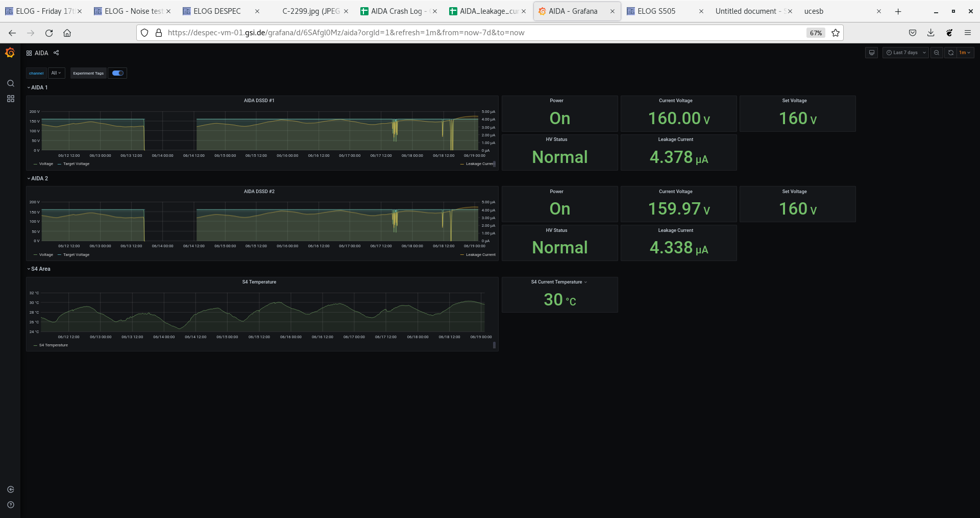The height and width of the screenshot is (518, 980).
Task: Close the AIDA - Grafana tab
Action: 612,11
